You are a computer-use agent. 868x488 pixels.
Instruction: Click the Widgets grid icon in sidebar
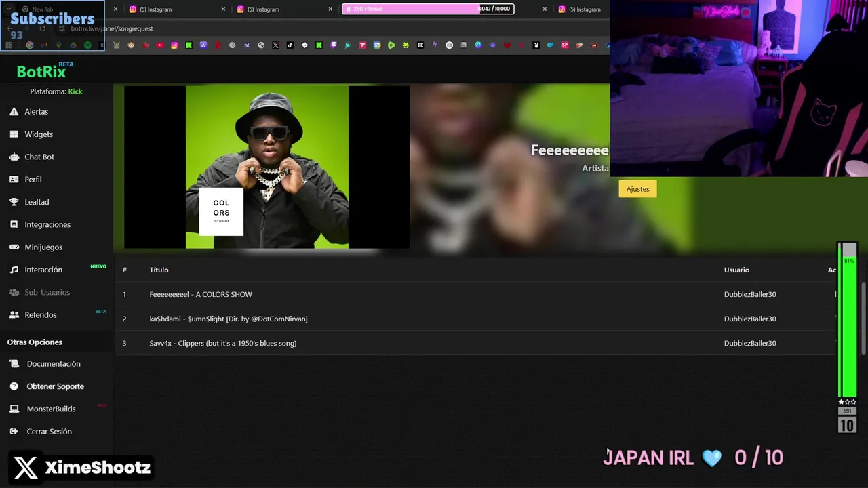pyautogui.click(x=14, y=134)
